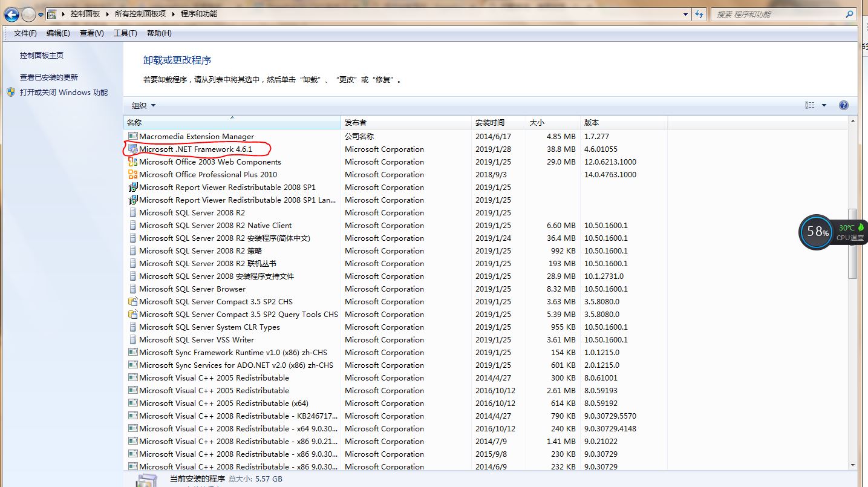Sort by the 名称 column header
The height and width of the screenshot is (487, 868).
click(232, 123)
